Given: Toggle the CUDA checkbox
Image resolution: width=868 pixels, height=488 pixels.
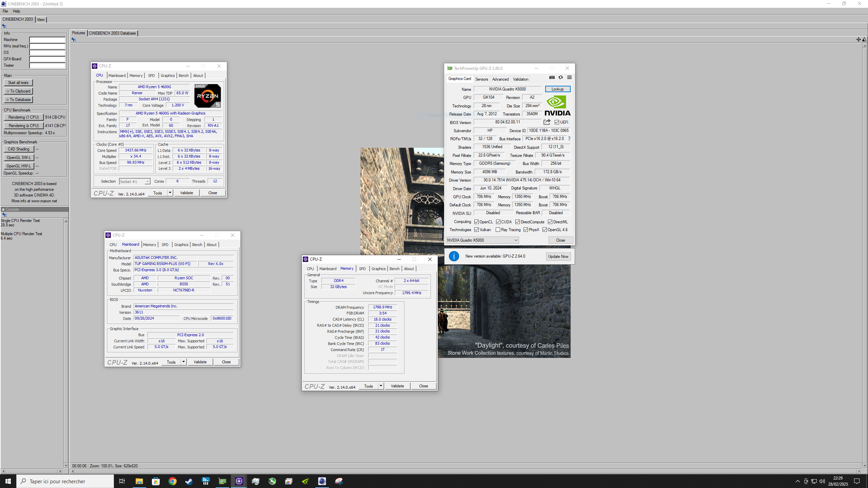Looking at the screenshot, I should (x=498, y=222).
